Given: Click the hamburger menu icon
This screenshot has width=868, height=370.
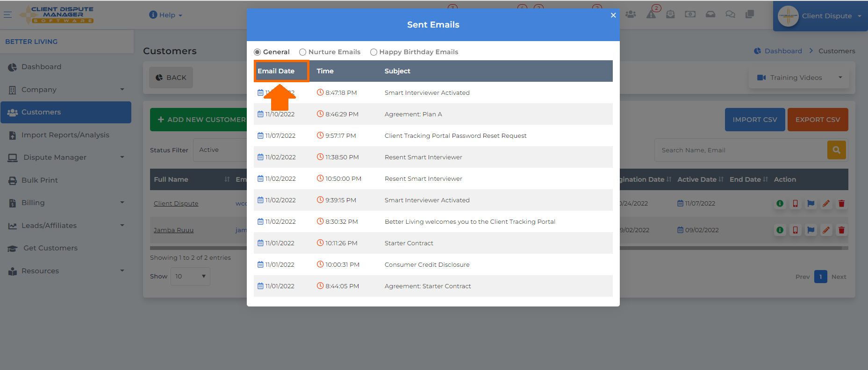Looking at the screenshot, I should point(7,15).
